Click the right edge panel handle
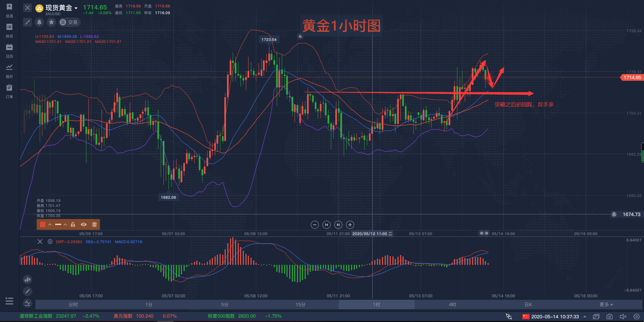 pyautogui.click(x=643, y=153)
